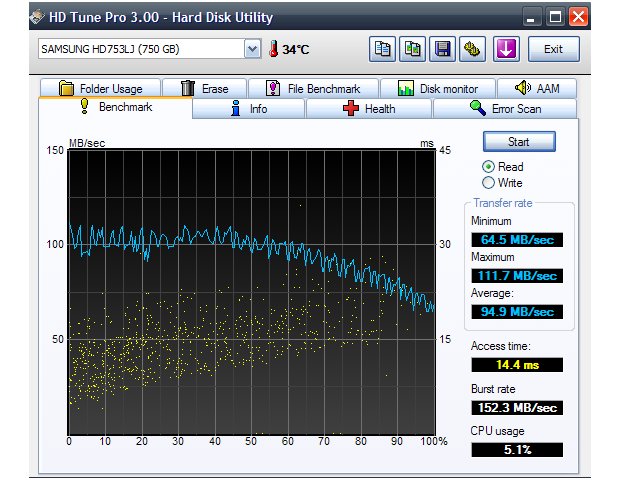This screenshot has height=480, width=620.
Task: Switch to the Folder Usage tab
Action: coord(100,89)
